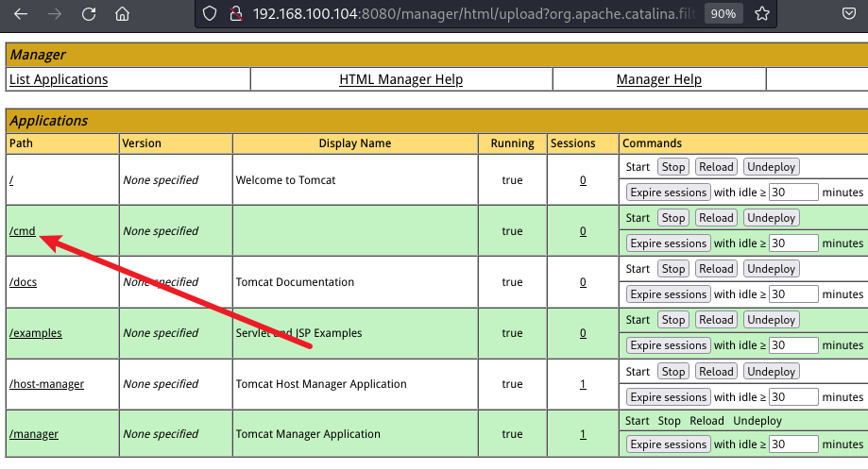Open HTML Manager Help link
Viewport: 868px width, 469px height.
[x=400, y=79]
